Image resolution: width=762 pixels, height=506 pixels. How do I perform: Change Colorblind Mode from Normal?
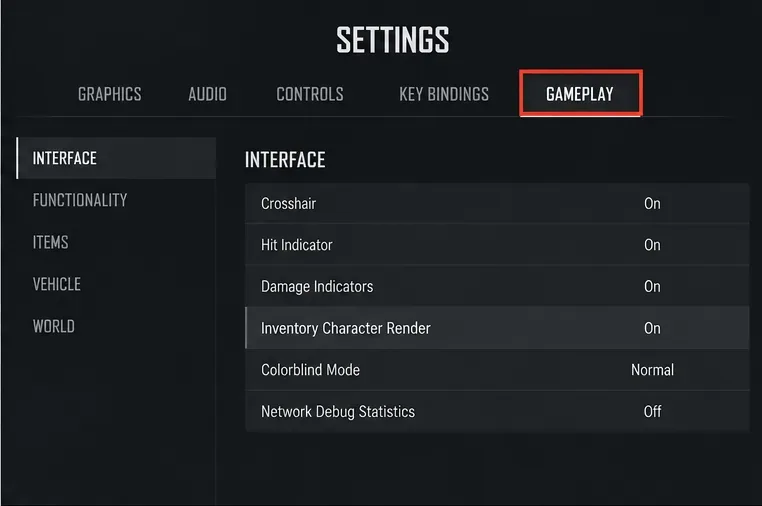(652, 370)
